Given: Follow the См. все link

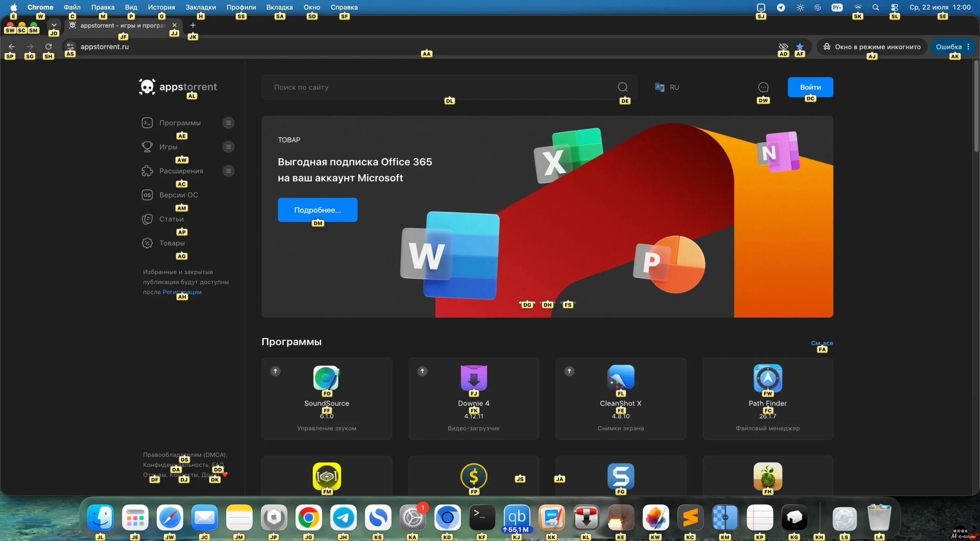Looking at the screenshot, I should click(822, 343).
